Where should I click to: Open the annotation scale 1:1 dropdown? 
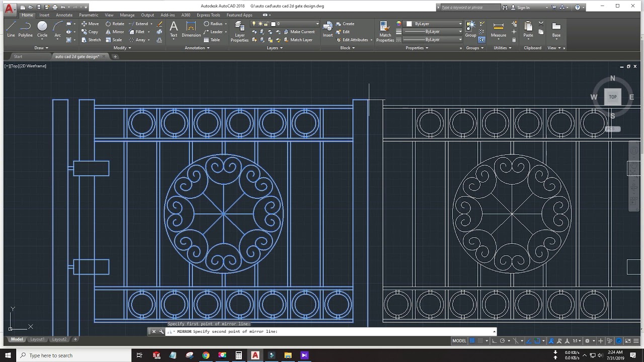tap(577, 341)
